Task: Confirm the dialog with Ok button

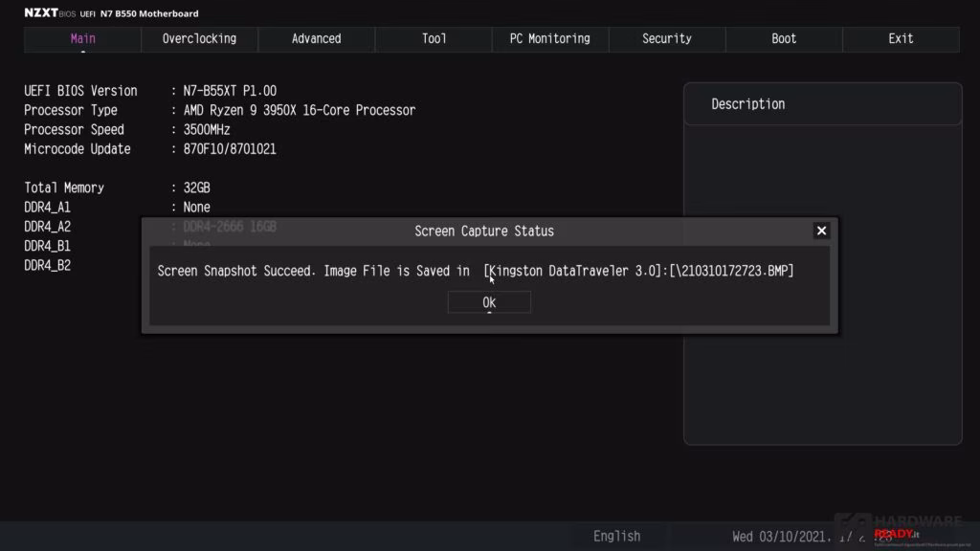Action: (489, 302)
